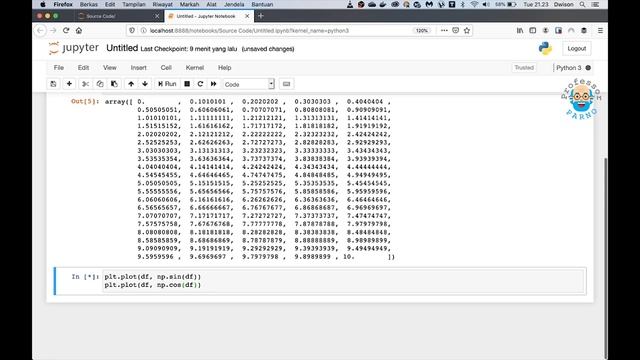The width and height of the screenshot is (640, 360).
Task: Rename the notebook title Untitled
Action: (122, 48)
